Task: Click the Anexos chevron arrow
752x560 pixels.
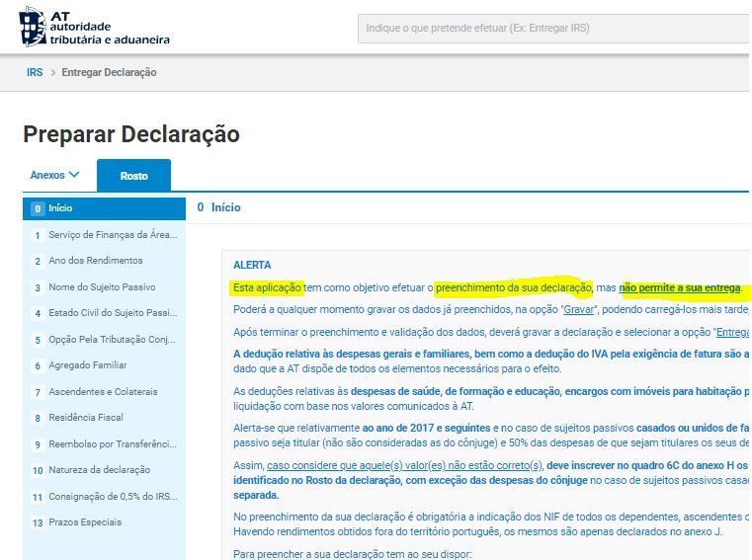Action: click(x=74, y=175)
